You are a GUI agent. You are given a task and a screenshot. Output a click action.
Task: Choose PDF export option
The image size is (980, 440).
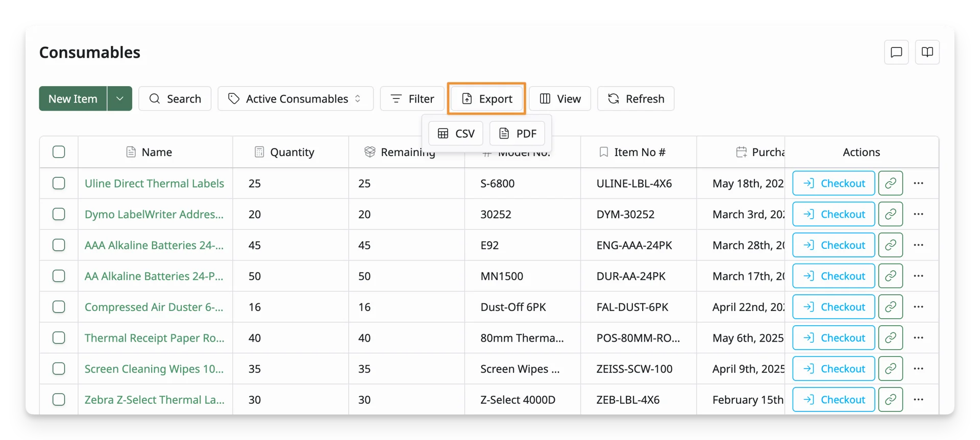click(517, 134)
